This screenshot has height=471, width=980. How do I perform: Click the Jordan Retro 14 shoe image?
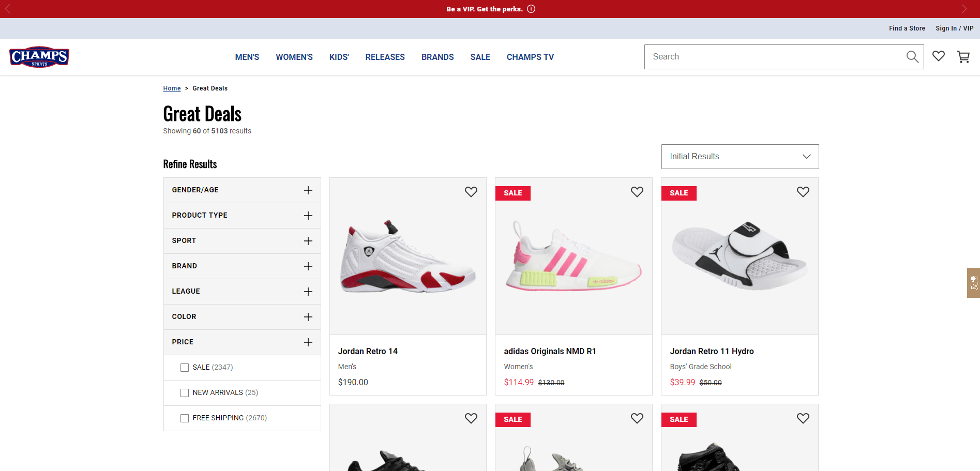click(408, 256)
